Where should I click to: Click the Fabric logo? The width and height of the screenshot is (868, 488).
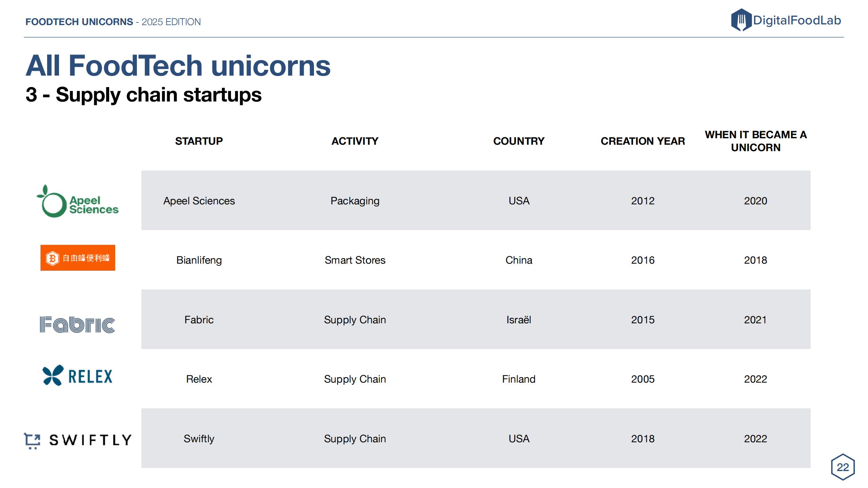(77, 325)
